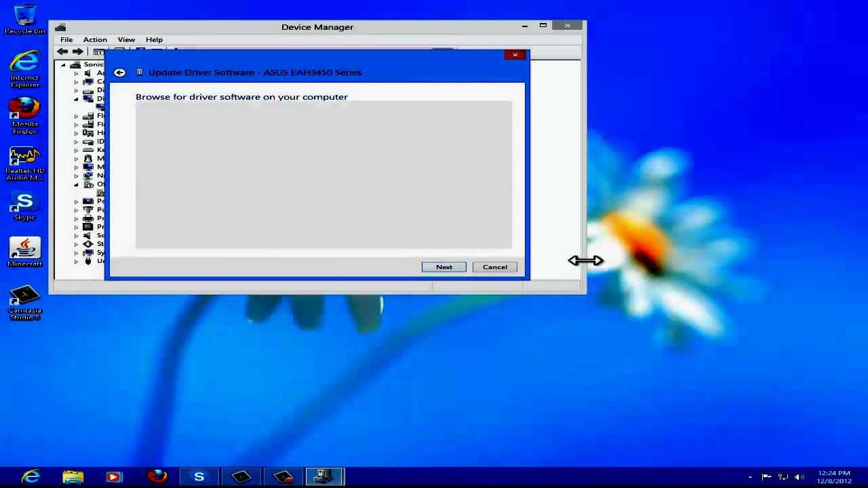
Task: Switch to Firefox on the taskbar
Action: pos(157,477)
